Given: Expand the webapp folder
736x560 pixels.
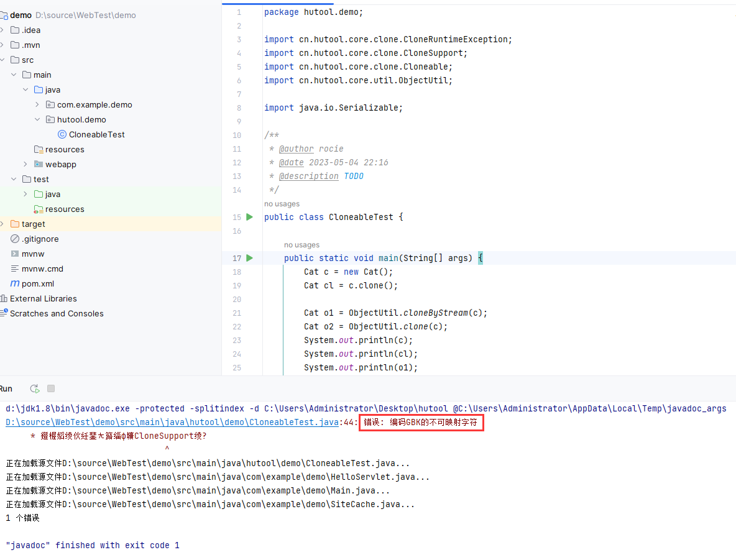Looking at the screenshot, I should [x=25, y=164].
